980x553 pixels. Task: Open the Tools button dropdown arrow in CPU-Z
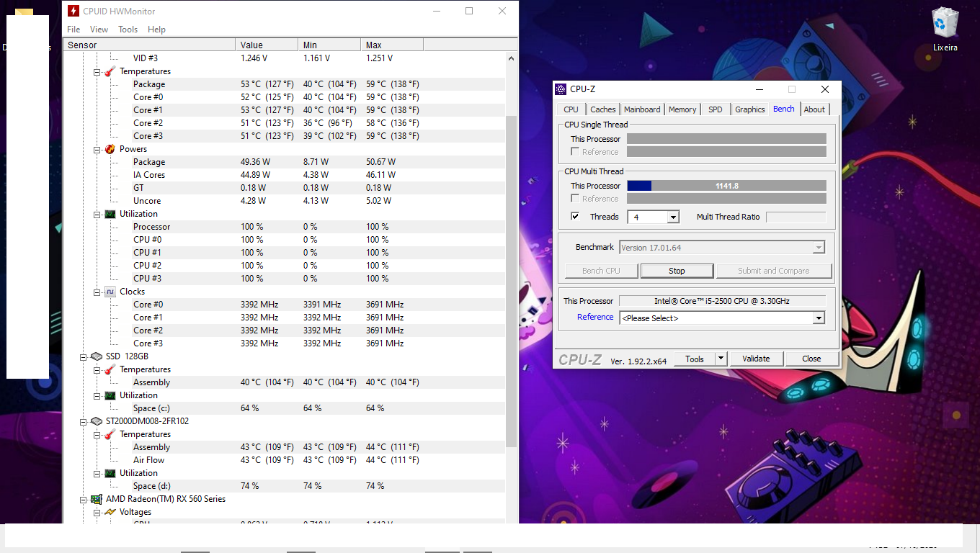721,359
